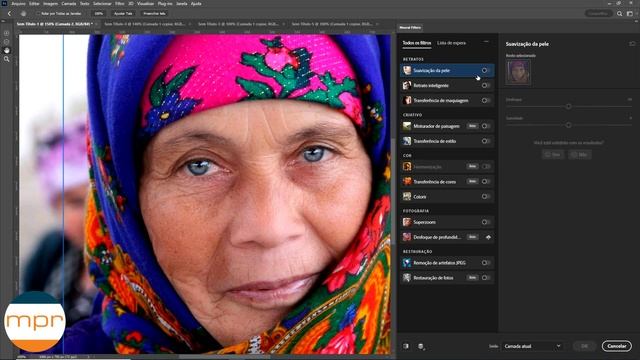Select the Todos os filtros tab

(x=417, y=43)
